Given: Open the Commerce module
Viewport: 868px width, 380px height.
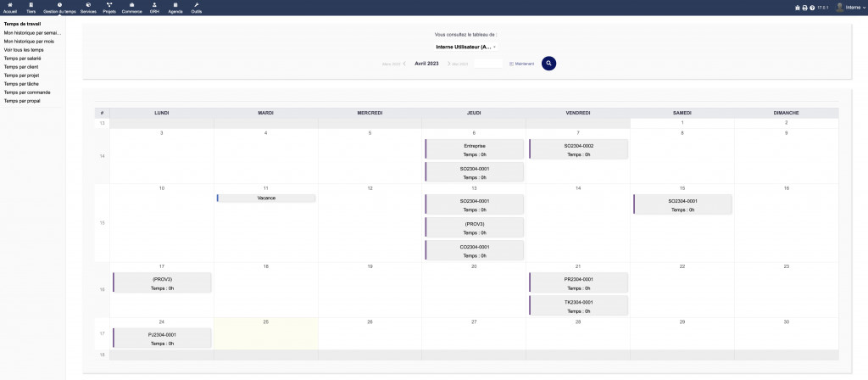Looking at the screenshot, I should [x=131, y=8].
